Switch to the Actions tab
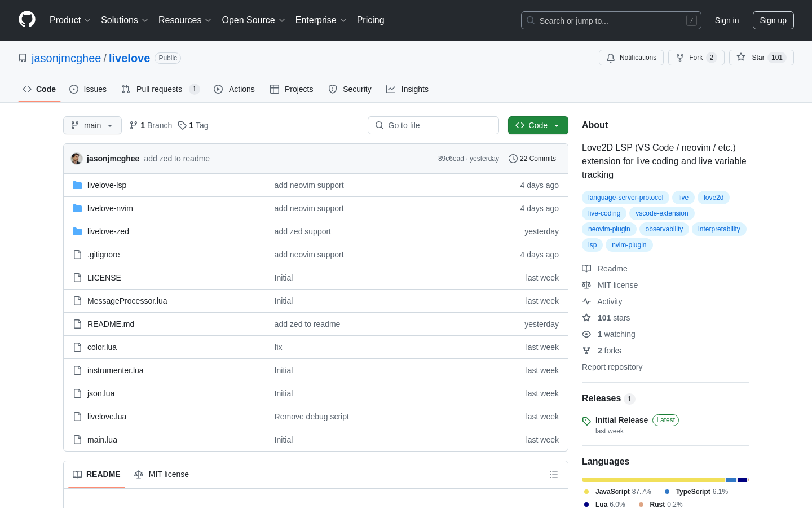Image resolution: width=812 pixels, height=508 pixels. [234, 89]
